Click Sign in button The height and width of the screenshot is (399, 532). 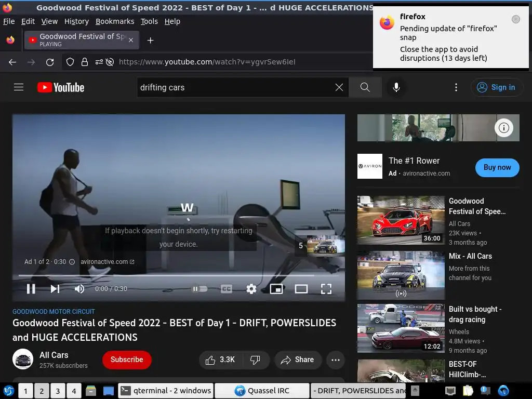(496, 87)
